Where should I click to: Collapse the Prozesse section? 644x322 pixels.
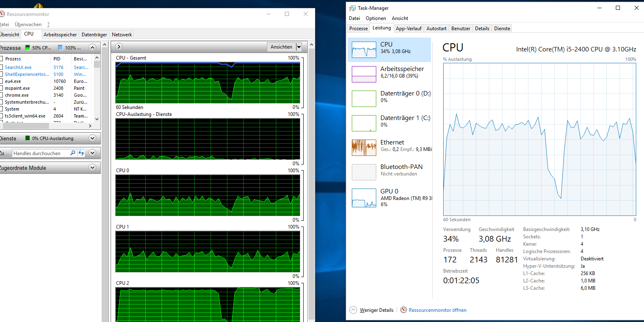pos(92,48)
